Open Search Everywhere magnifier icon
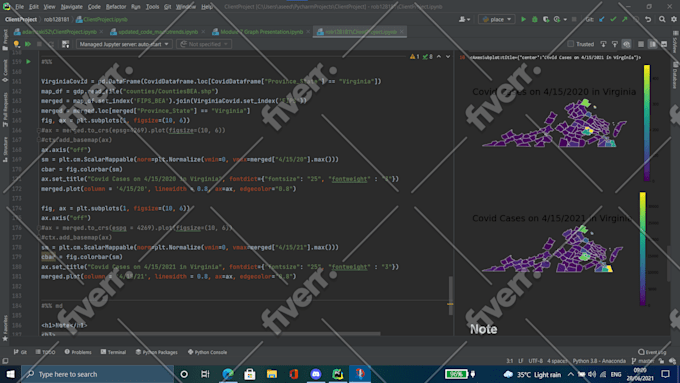The height and width of the screenshot is (383, 680). click(x=662, y=20)
